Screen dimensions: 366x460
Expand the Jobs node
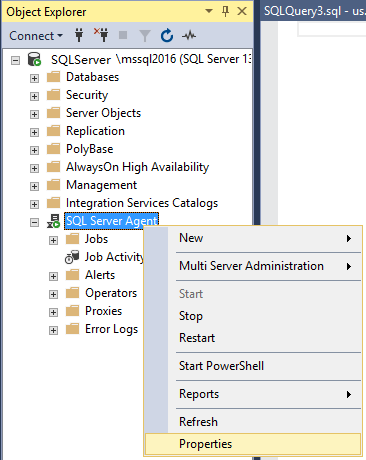pyautogui.click(x=53, y=240)
